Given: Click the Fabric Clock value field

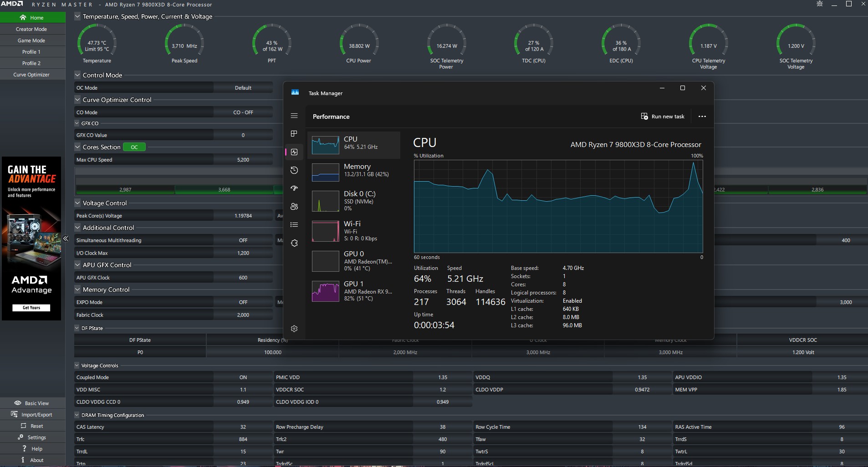Looking at the screenshot, I should coord(243,315).
